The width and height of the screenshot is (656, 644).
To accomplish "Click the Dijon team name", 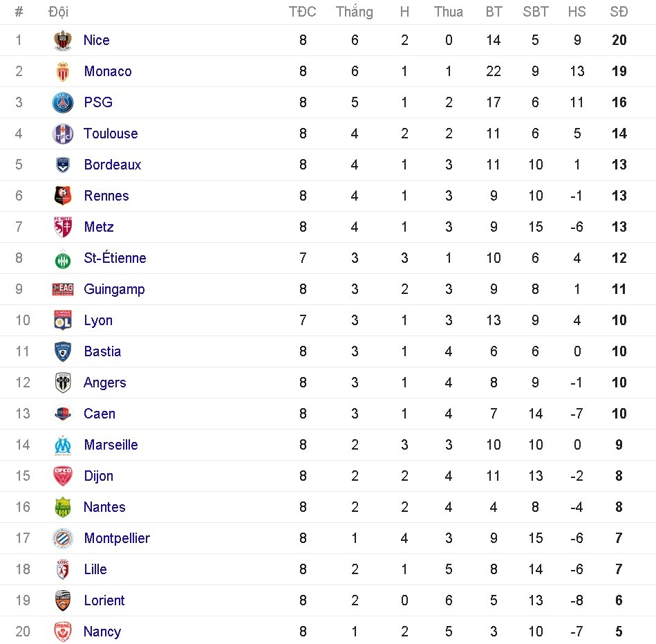I will (99, 476).
